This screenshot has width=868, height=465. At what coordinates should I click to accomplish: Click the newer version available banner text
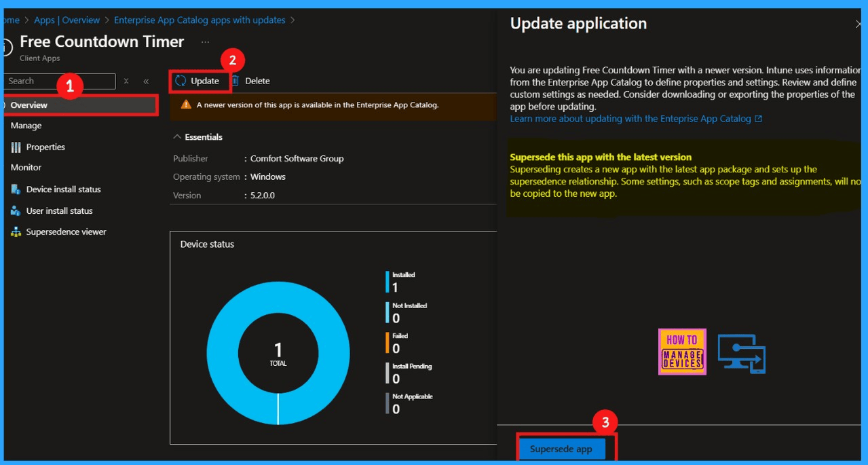[318, 105]
